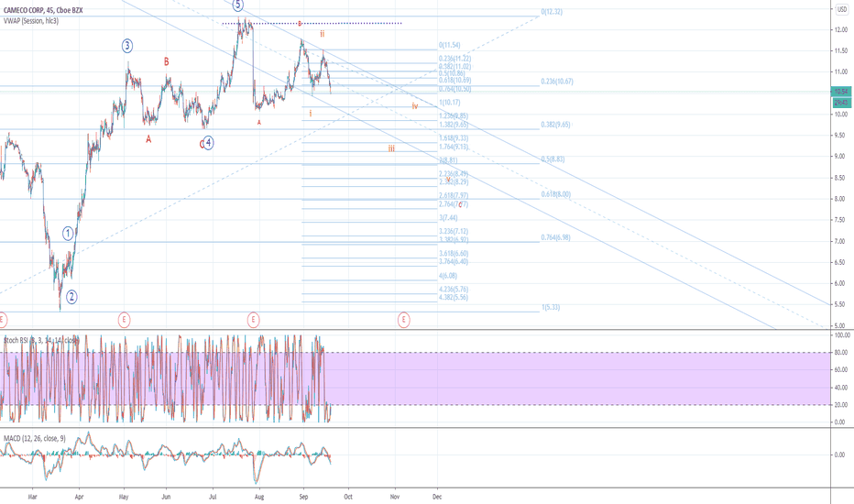Click the 0.00 MACD scale label

tap(840, 455)
